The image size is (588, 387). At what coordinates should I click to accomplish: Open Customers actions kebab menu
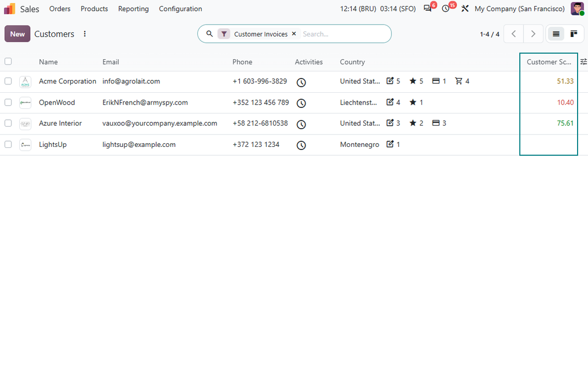click(85, 34)
